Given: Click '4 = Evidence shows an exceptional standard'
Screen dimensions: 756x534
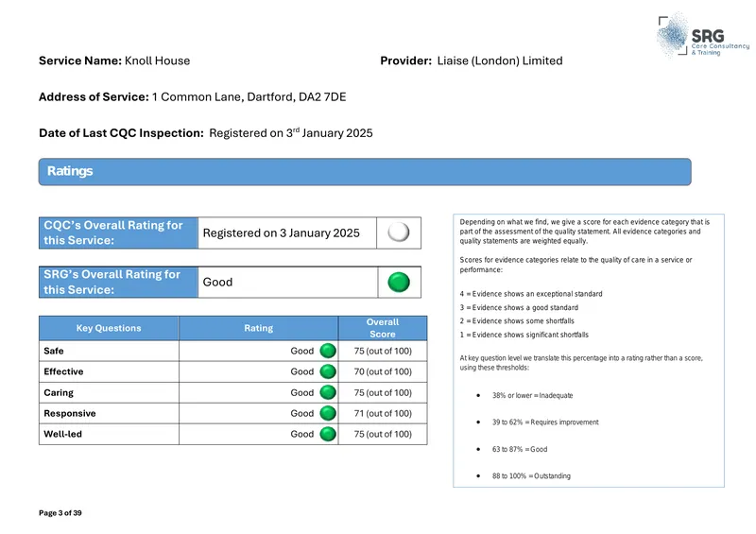Looking at the screenshot, I should (x=531, y=294).
